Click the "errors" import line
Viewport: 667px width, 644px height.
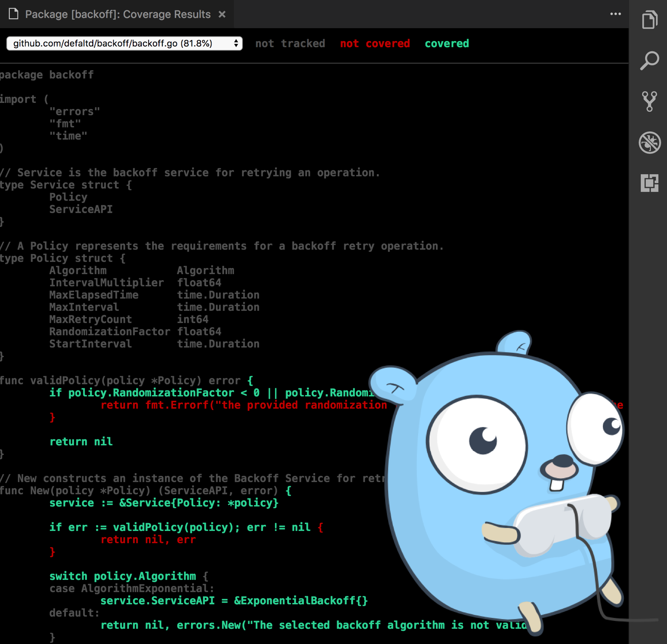coord(75,111)
